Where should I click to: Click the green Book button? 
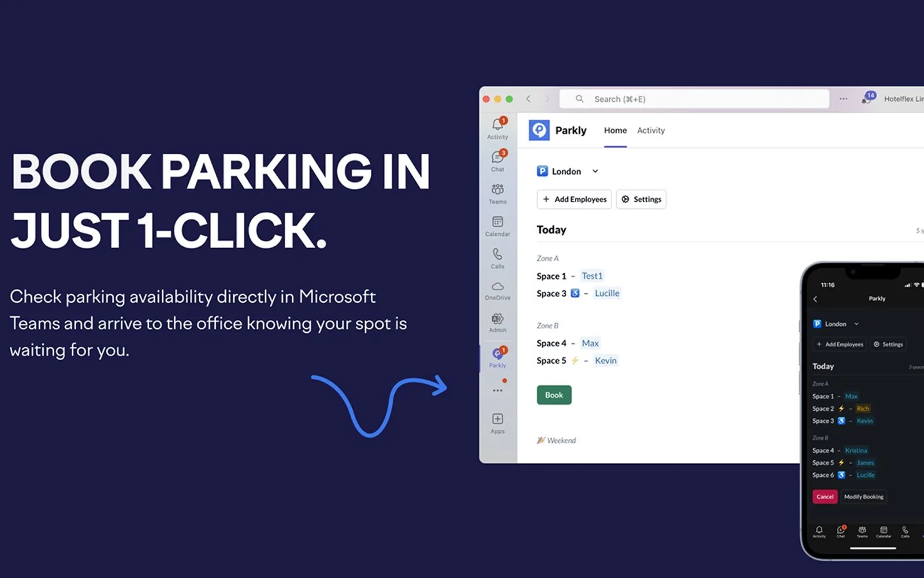click(554, 395)
